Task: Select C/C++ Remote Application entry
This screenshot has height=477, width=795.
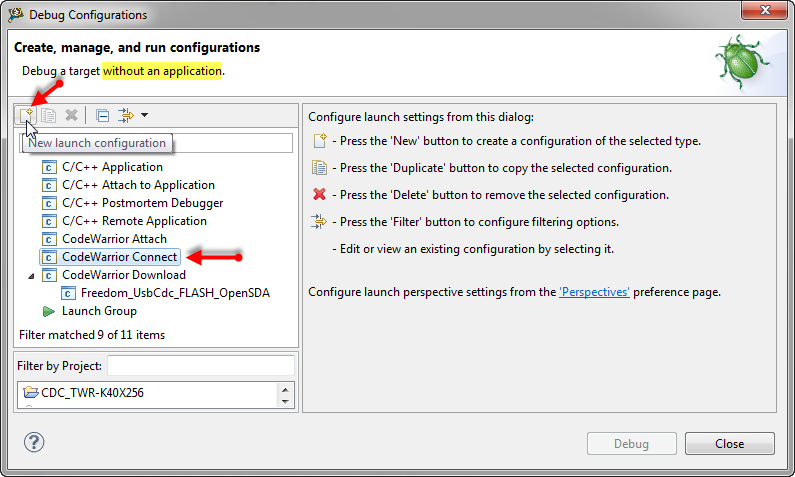Action: click(134, 221)
